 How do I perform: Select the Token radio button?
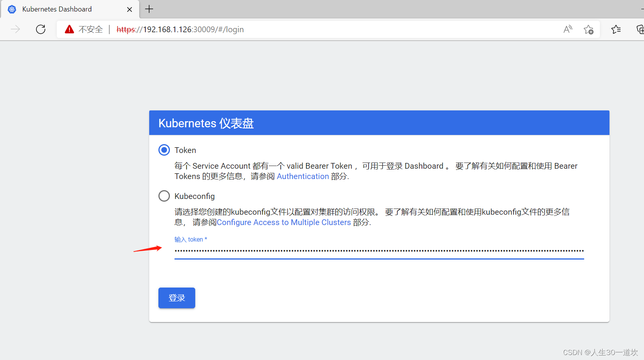(x=164, y=150)
